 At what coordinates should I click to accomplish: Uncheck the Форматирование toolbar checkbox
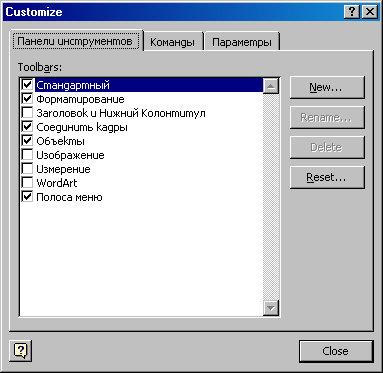coord(27,99)
